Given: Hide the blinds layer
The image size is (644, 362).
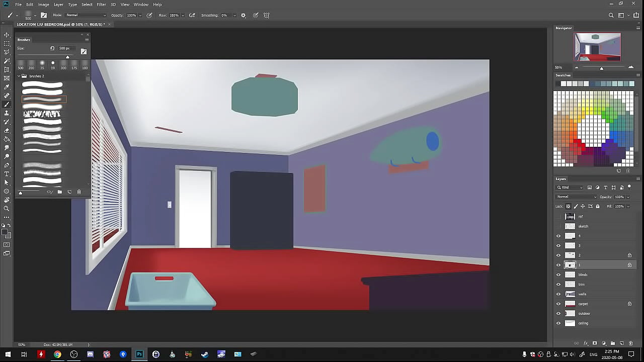Looking at the screenshot, I should tap(558, 275).
